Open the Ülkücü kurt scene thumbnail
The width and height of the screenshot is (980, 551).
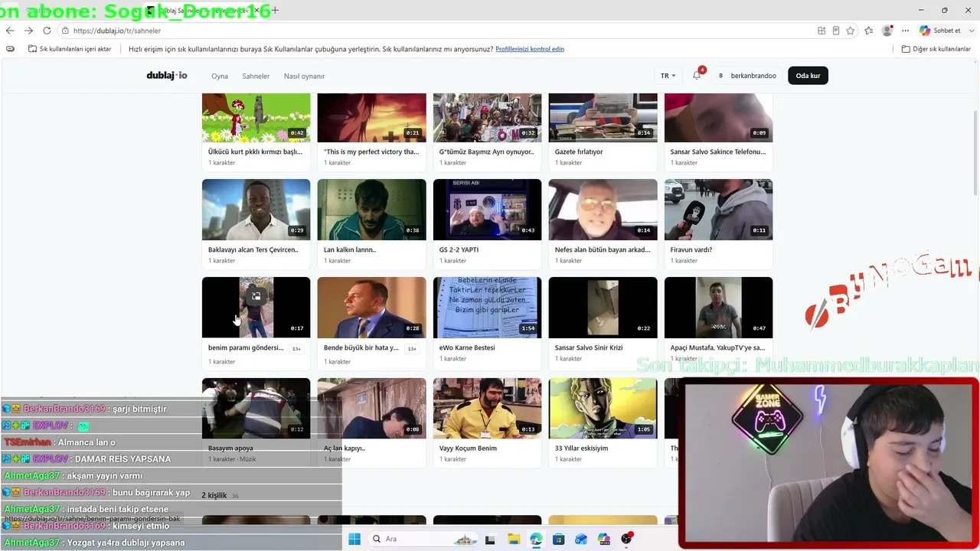[256, 118]
